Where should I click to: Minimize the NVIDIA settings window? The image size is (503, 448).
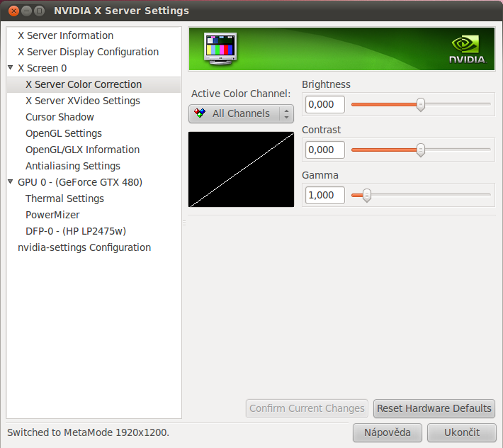click(26, 11)
